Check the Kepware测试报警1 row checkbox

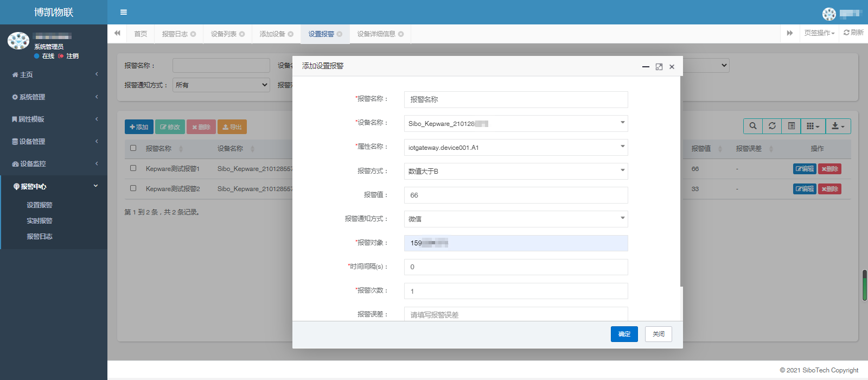[133, 168]
